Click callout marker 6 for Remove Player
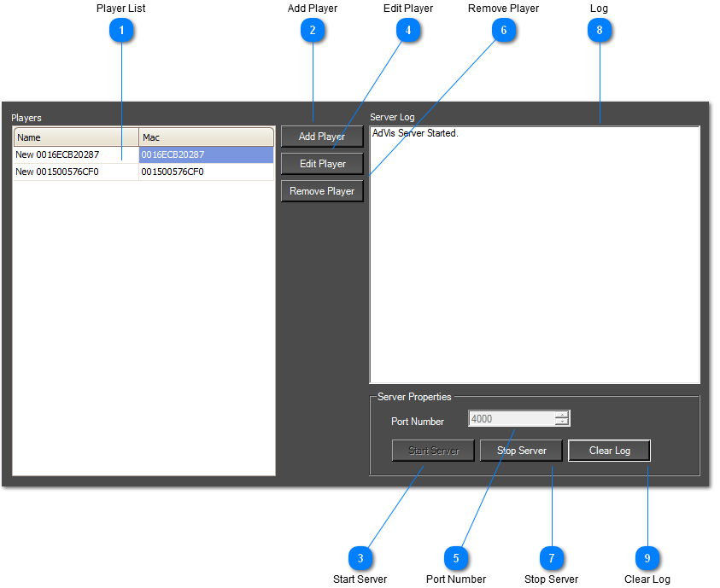 tap(504, 31)
